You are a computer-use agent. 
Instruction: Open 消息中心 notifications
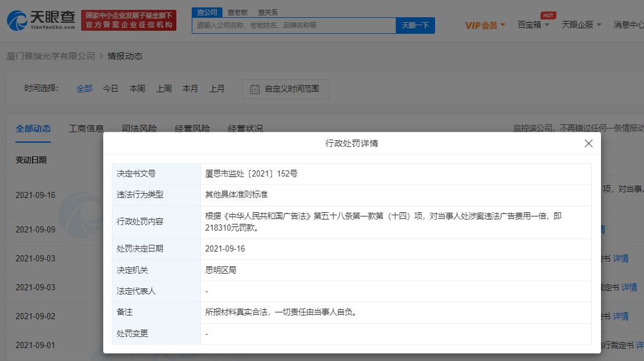tap(628, 25)
